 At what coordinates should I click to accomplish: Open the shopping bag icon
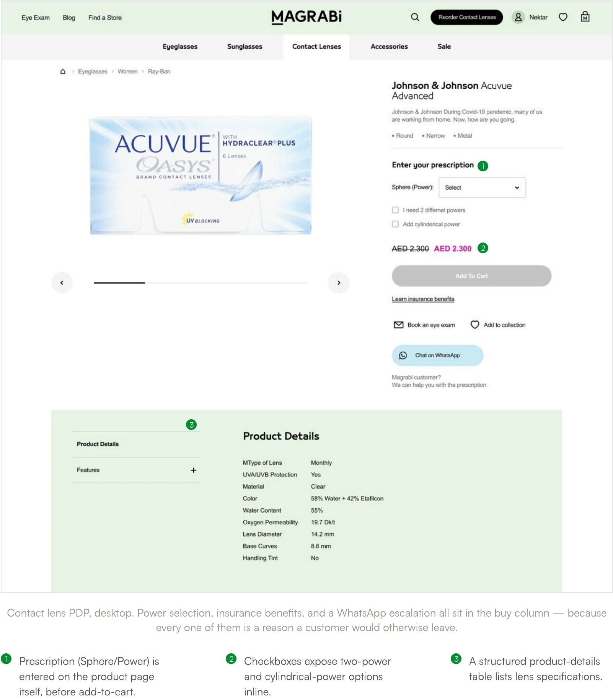[x=585, y=17]
